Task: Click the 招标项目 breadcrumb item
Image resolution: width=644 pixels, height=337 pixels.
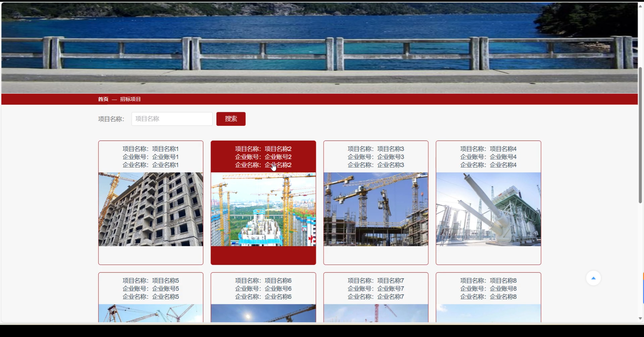Action: (x=130, y=99)
